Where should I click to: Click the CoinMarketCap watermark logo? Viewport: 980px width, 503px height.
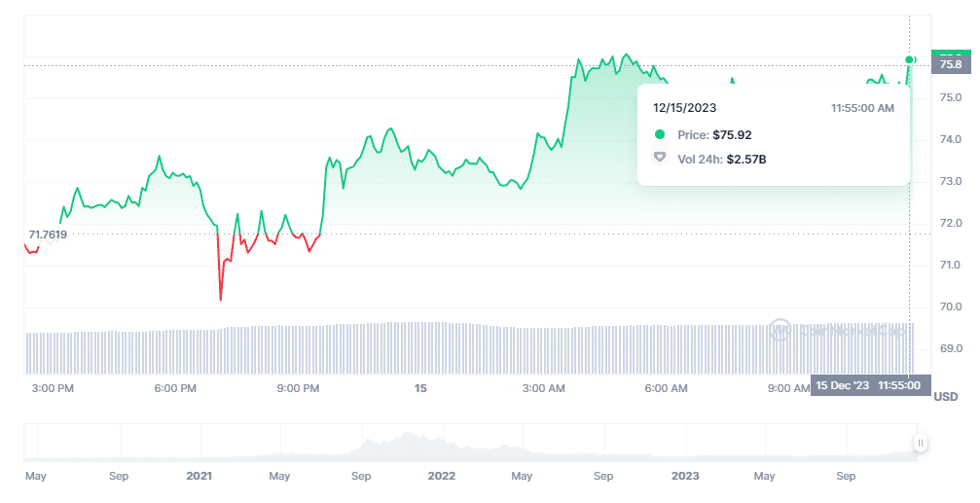[780, 330]
